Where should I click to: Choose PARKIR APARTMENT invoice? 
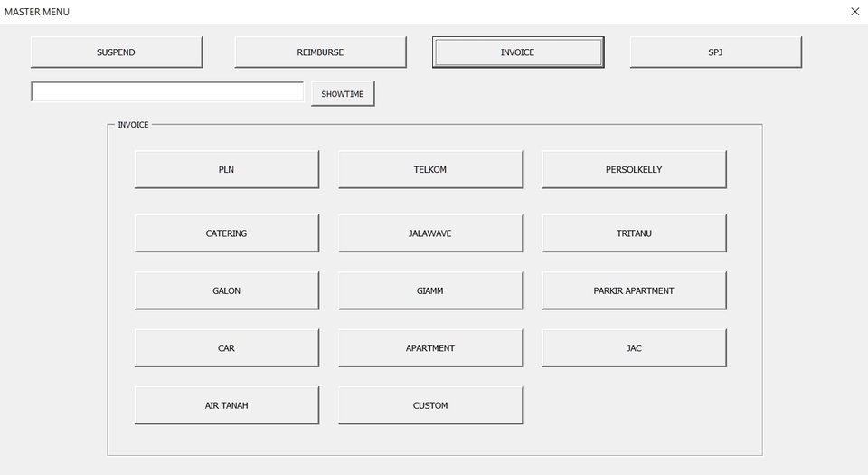pyautogui.click(x=634, y=291)
